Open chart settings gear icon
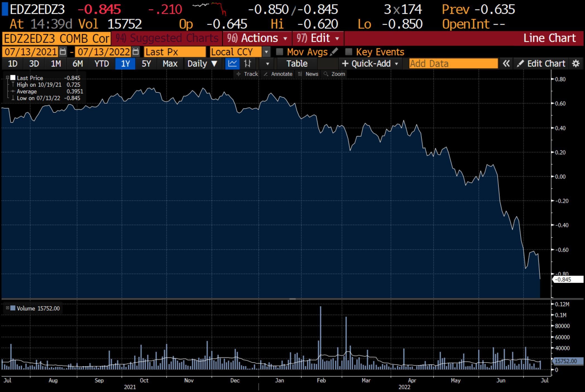The height and width of the screenshot is (392, 585). 576,64
